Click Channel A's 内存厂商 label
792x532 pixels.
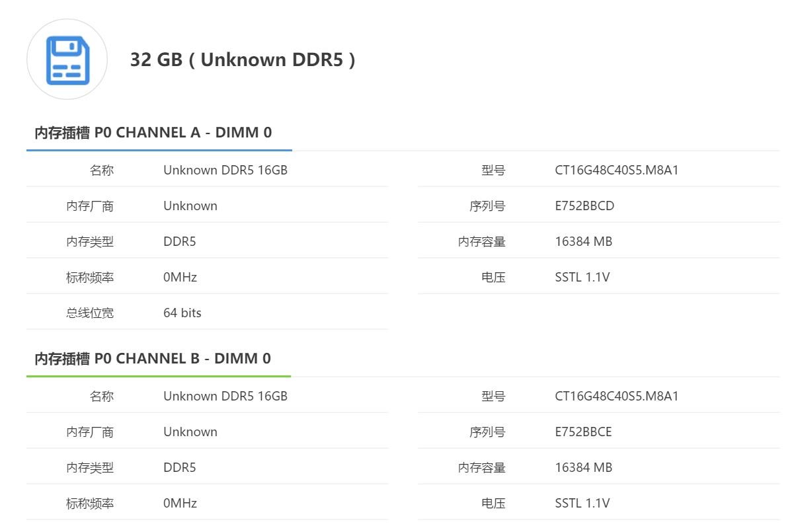point(90,206)
